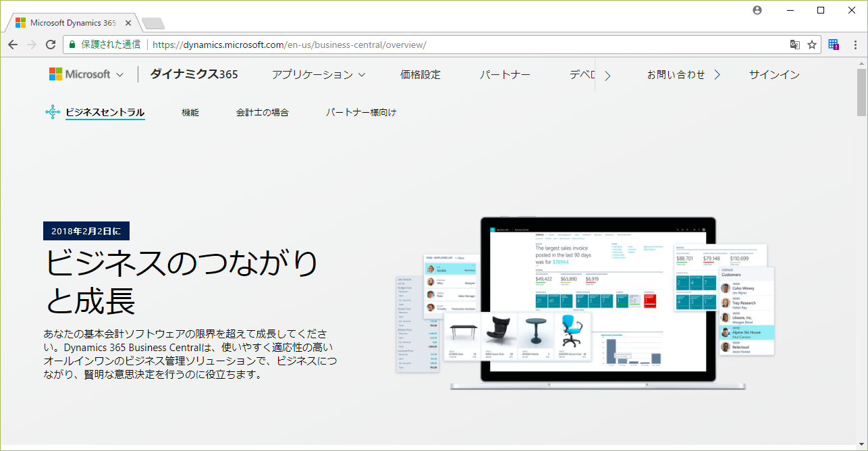Close the Microsoft Dynamics 365 tab

point(128,22)
